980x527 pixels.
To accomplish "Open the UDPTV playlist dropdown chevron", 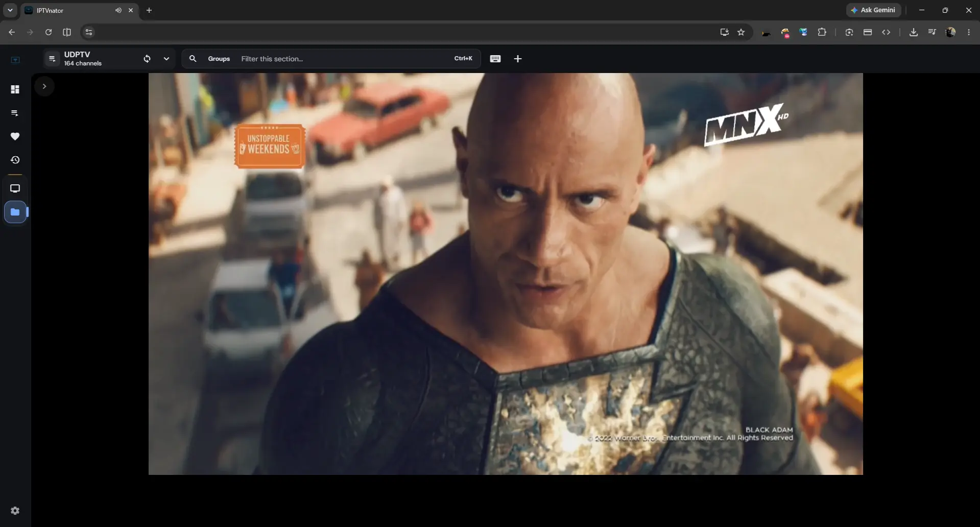I will coord(166,59).
